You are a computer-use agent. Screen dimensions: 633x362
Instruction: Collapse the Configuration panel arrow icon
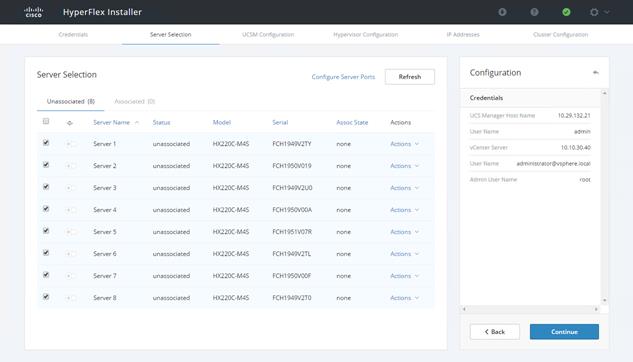pos(596,73)
